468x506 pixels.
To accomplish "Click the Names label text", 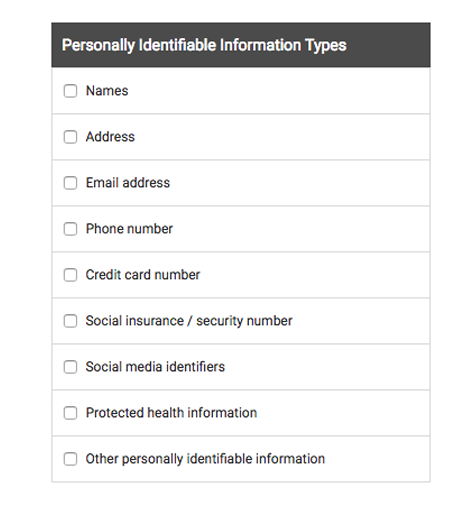I will pyautogui.click(x=107, y=91).
